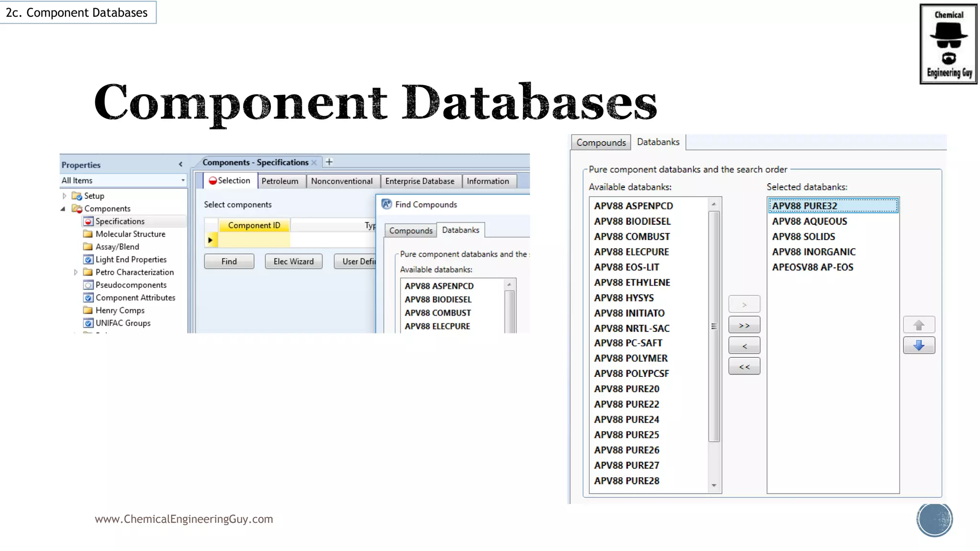Image resolution: width=980 pixels, height=551 pixels.
Task: Click the Henry Comps folder icon
Action: [x=88, y=310]
